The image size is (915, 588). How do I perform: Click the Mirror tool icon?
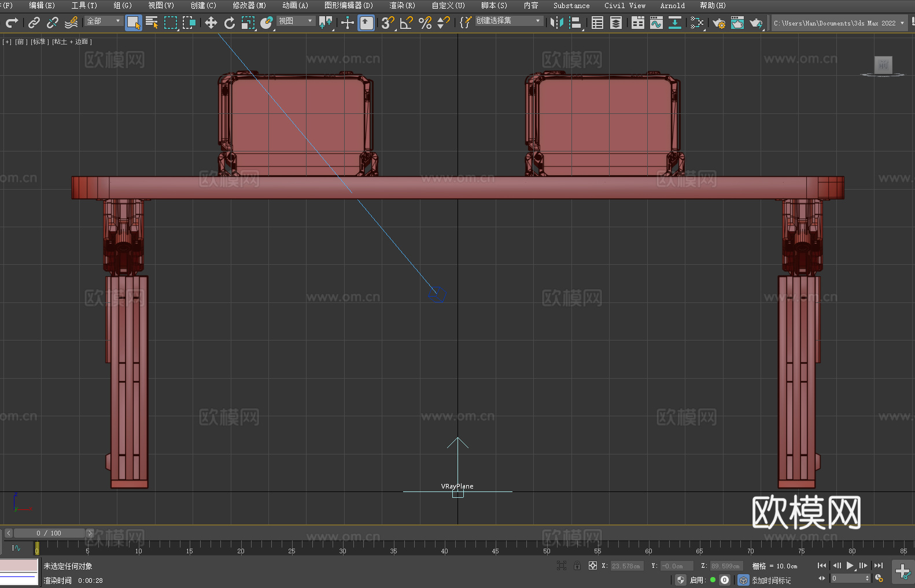click(557, 23)
